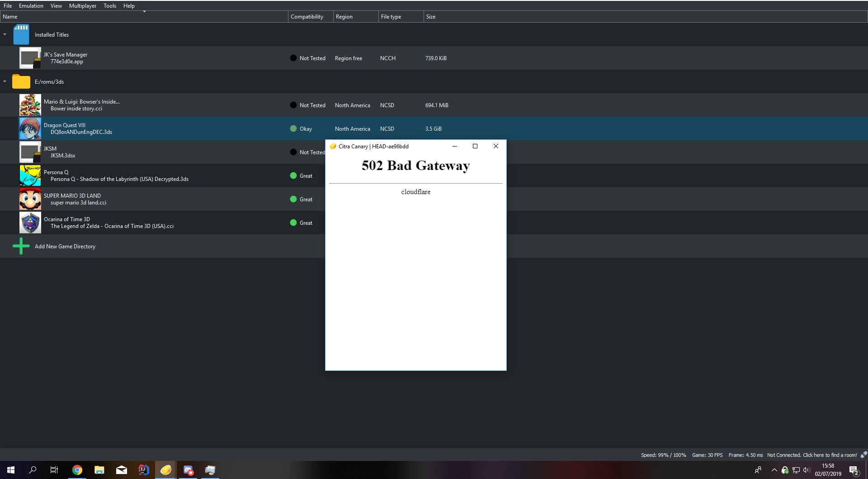Open the Tools menu
Screen dimensions: 868x479
[109, 6]
